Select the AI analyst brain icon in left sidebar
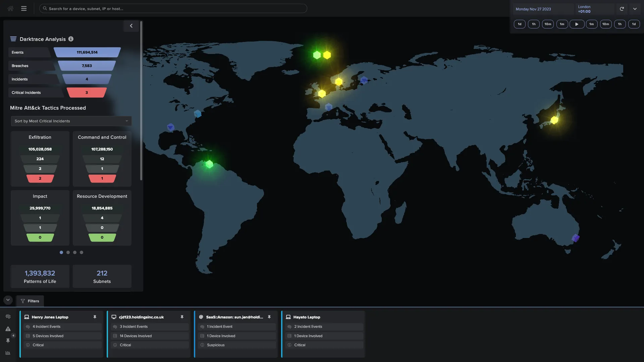This screenshot has height=362, width=644. coord(8,316)
